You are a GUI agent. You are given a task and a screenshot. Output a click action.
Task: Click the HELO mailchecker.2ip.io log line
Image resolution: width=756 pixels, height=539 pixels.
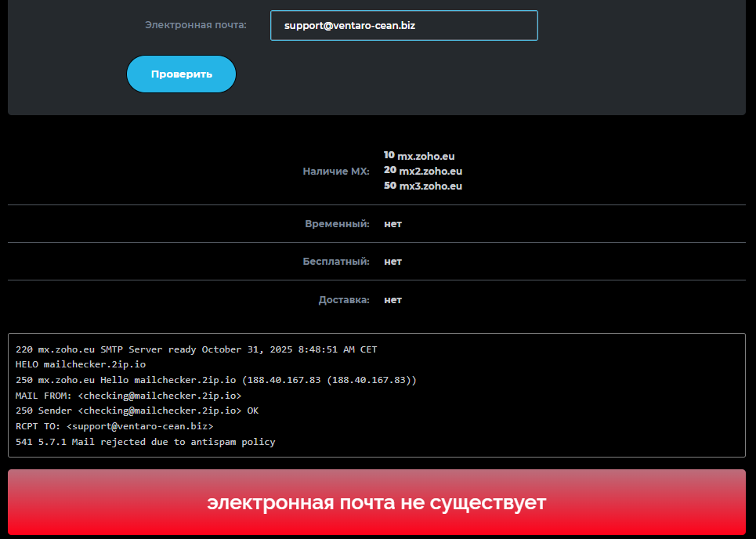(80, 364)
